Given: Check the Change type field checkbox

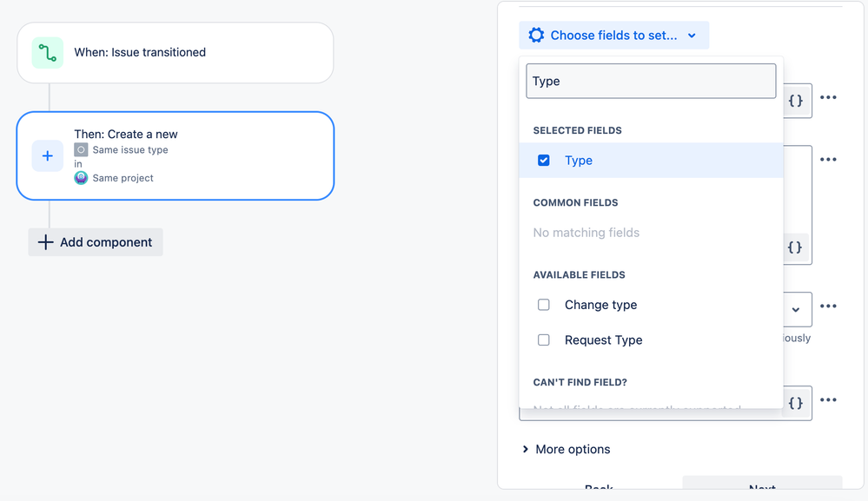Looking at the screenshot, I should 544,305.
